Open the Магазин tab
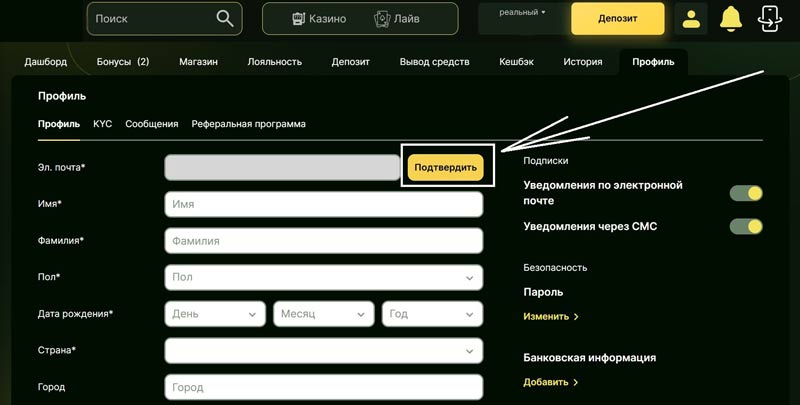The image size is (800, 405). [x=198, y=62]
